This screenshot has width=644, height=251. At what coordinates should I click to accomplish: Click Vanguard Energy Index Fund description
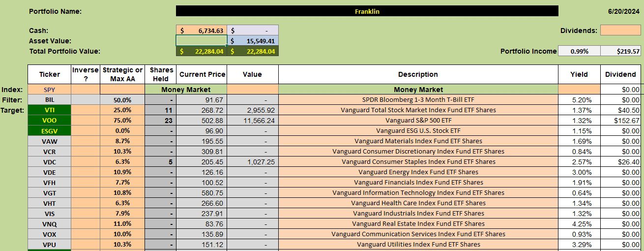click(x=418, y=172)
